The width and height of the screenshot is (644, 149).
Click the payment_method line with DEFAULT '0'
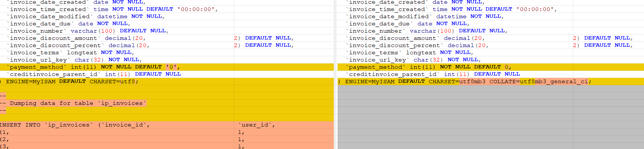(167, 67)
